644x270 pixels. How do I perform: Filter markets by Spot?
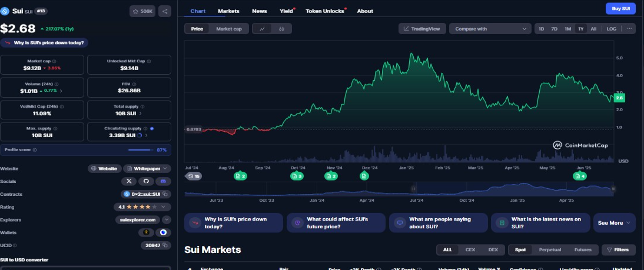click(x=520, y=249)
